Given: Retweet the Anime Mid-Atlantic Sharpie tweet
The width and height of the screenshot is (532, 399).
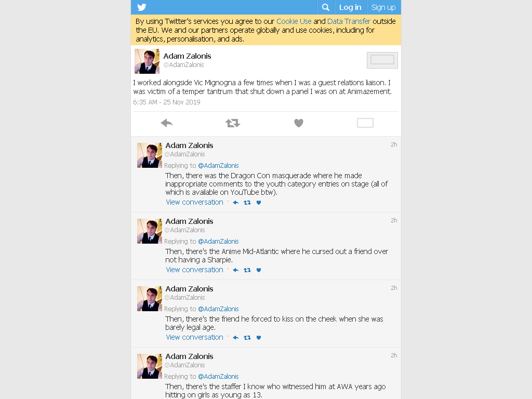Looking at the screenshot, I should pos(247,270).
